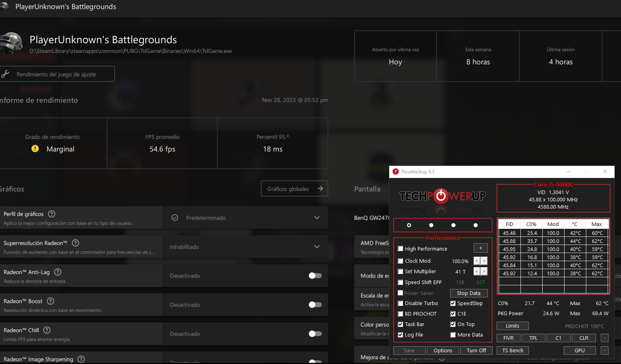Click the FID column header
The width and height of the screenshot is (621, 364).
510,224
